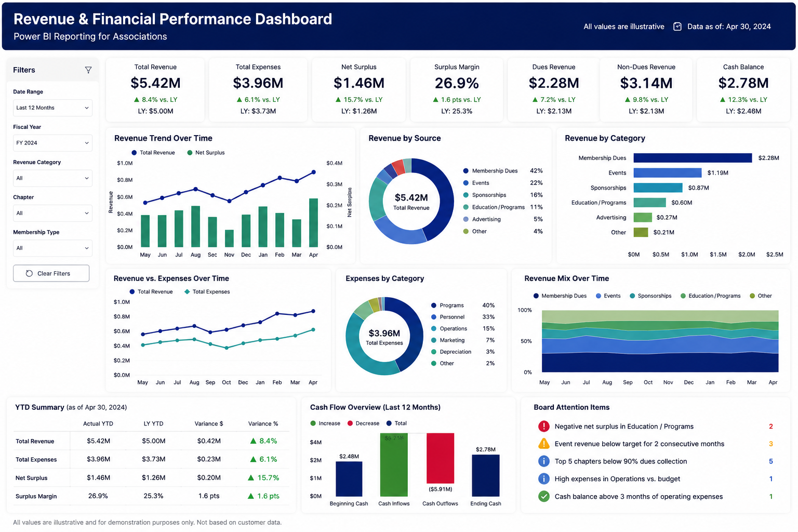
Task: Click the Clear Filters button
Action: 51,273
